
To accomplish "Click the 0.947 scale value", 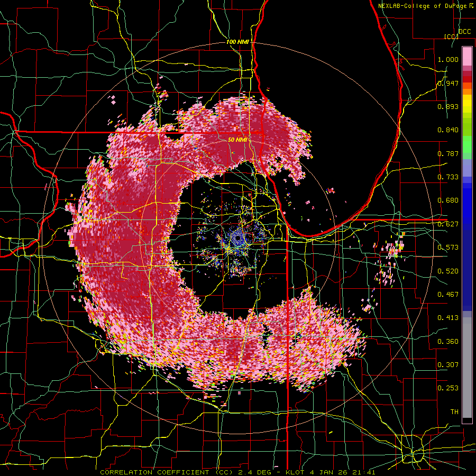I will 448,83.
